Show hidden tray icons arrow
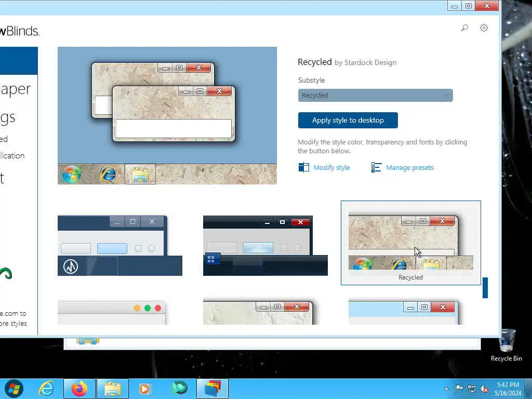Viewport: 532px width, 399px height. pyautogui.click(x=446, y=389)
